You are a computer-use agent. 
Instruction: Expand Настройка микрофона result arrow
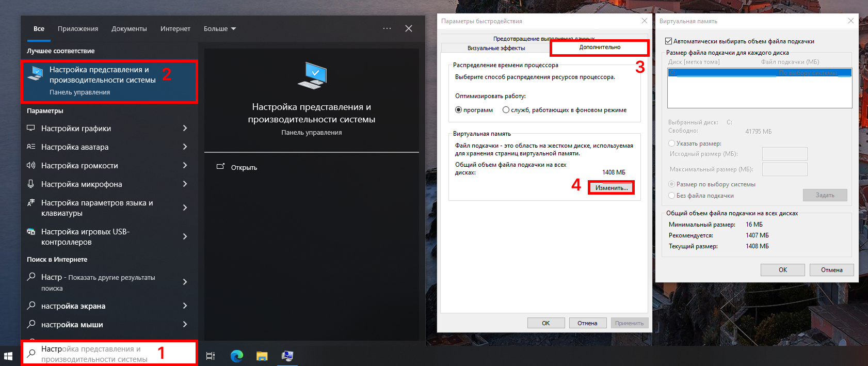(x=185, y=184)
